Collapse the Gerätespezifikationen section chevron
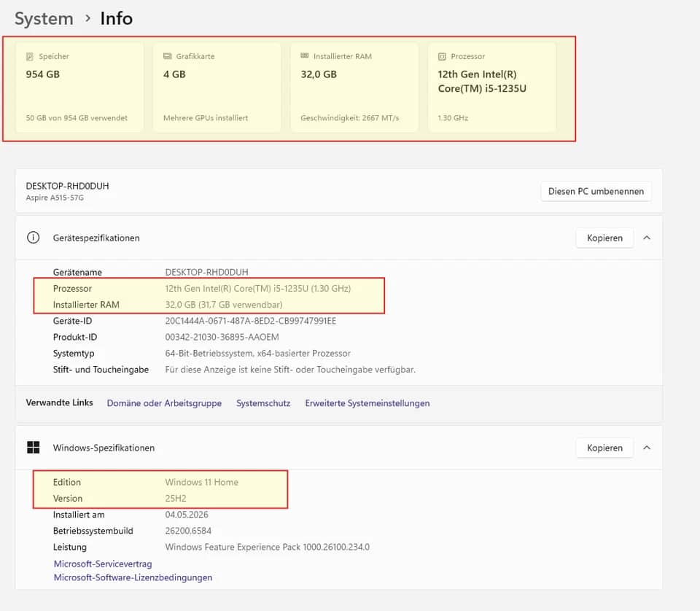 (x=647, y=238)
